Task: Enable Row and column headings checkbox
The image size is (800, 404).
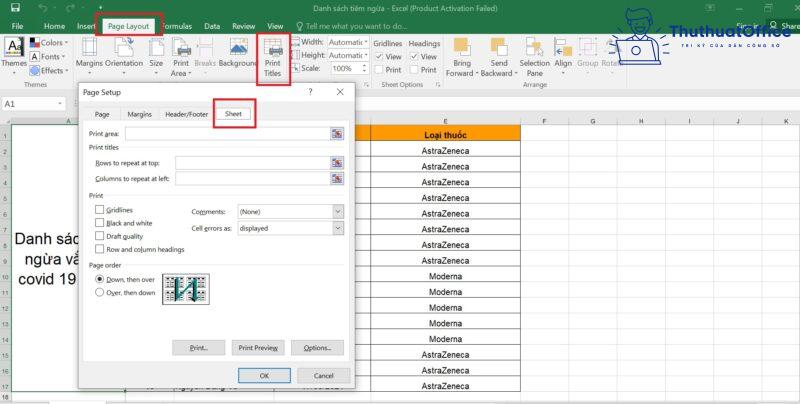Action: [99, 249]
